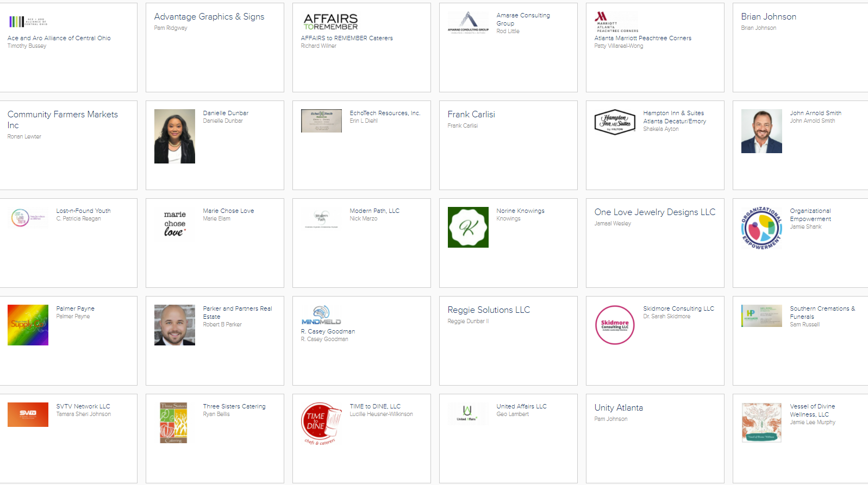Click the SVTV Network LLC title
Screen dimensions: 868x485
coord(83,406)
